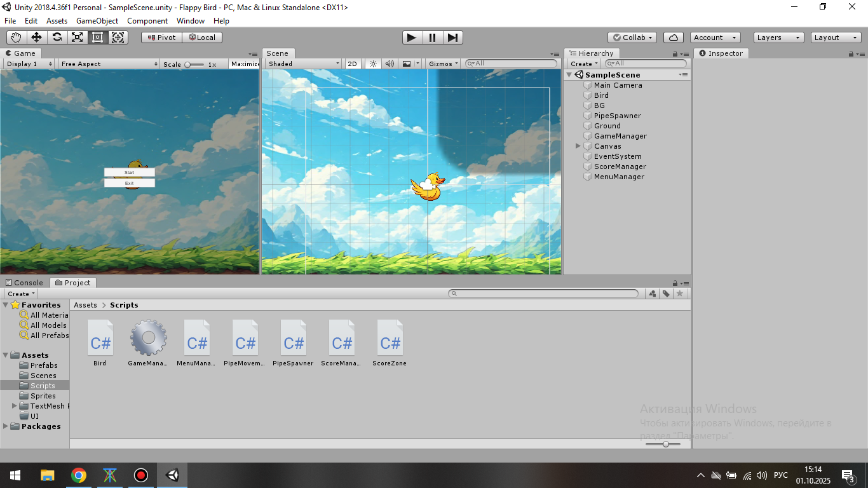The image size is (868, 488).
Task: Open the File menu
Action: click(10, 21)
